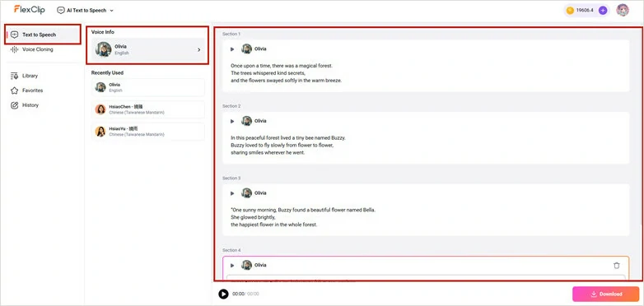Click the Voice Cloning waveform icon
The image size is (644, 306).
tap(14, 49)
